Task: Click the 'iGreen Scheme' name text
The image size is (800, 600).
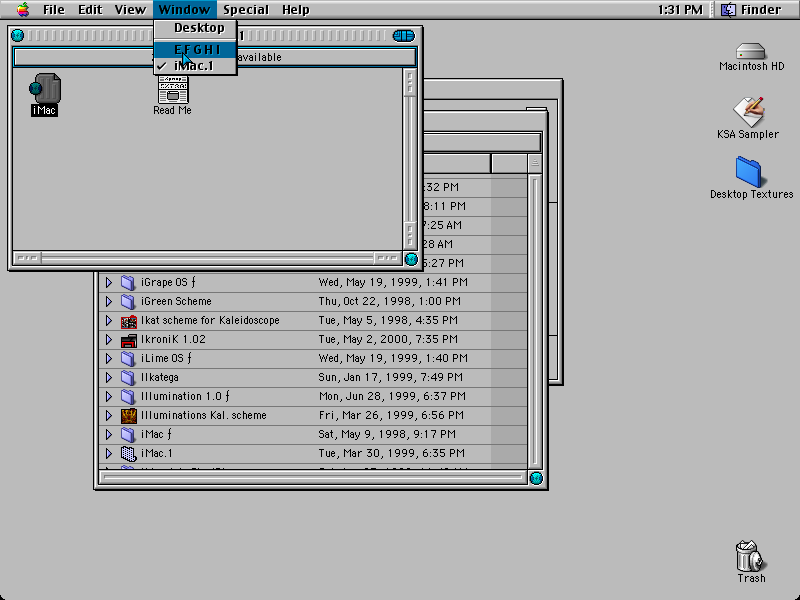Action: coord(176,302)
